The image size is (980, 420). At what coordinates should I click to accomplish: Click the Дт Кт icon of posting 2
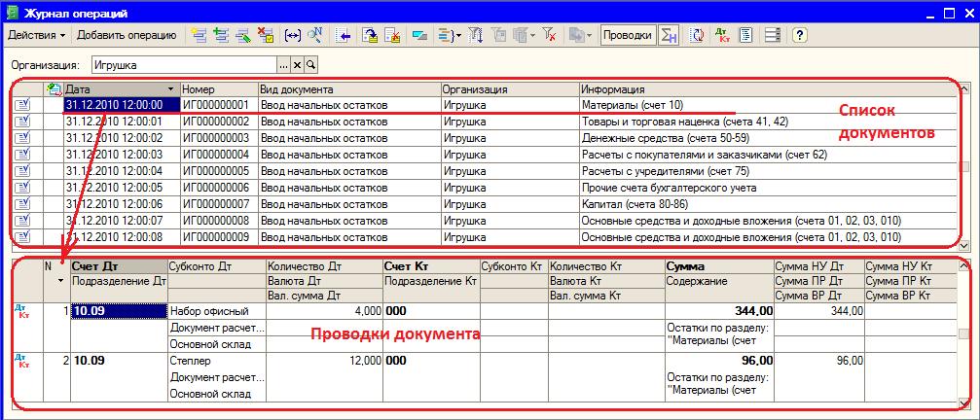(x=21, y=361)
